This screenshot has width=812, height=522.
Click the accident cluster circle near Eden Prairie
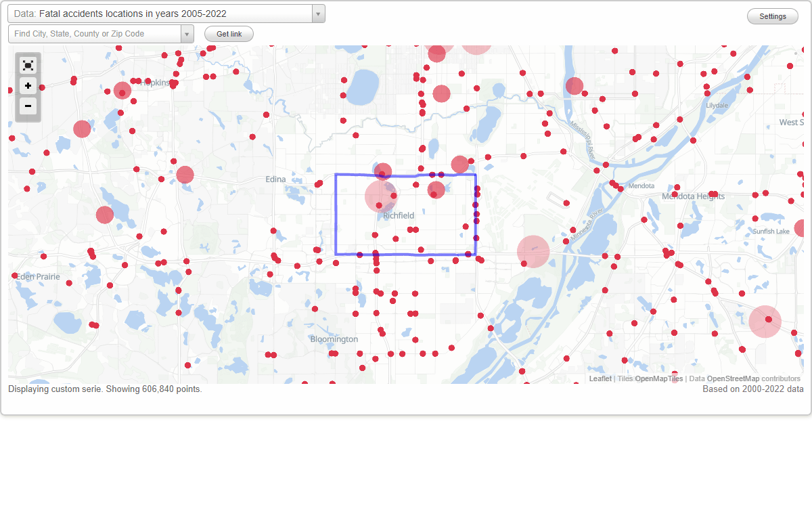[x=104, y=215]
